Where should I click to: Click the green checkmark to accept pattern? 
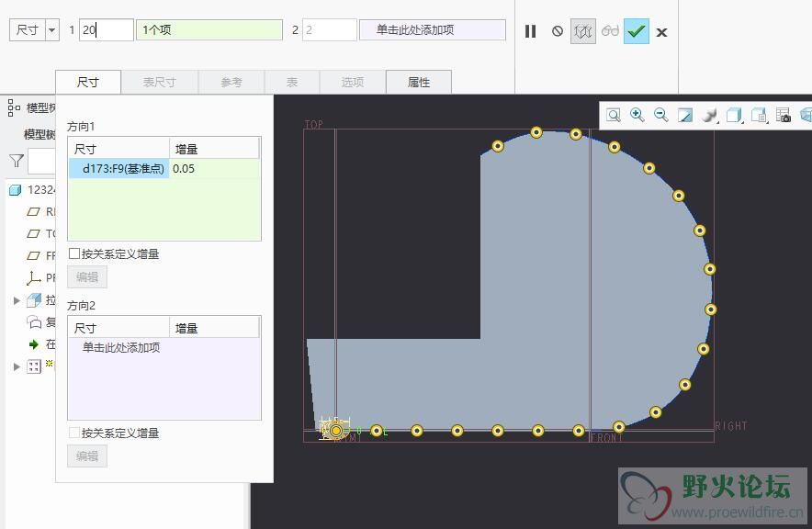(637, 31)
